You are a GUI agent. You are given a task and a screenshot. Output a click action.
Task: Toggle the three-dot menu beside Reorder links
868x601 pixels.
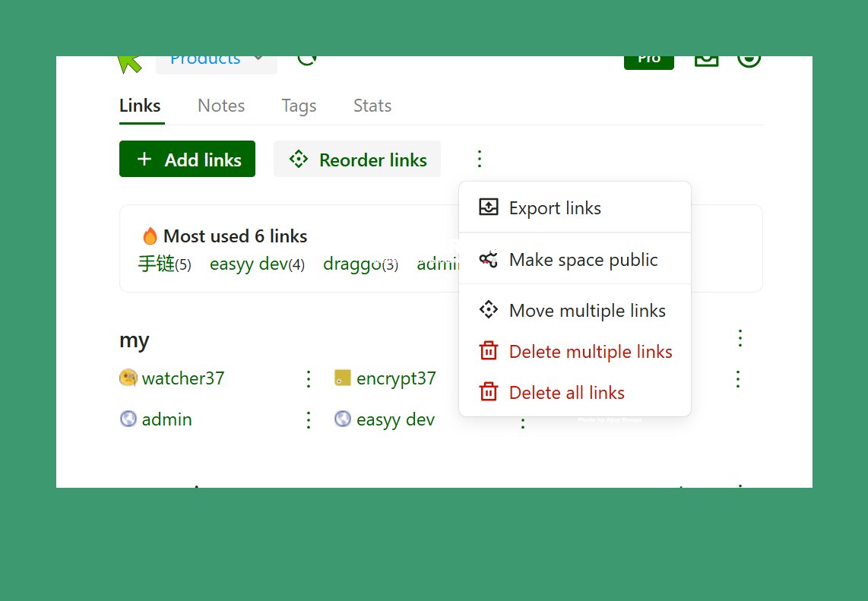click(480, 159)
